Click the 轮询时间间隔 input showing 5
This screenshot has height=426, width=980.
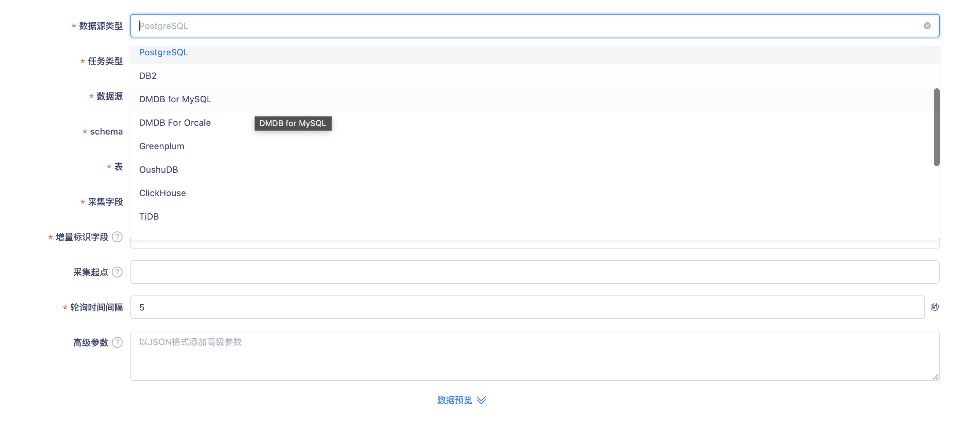coord(527,307)
